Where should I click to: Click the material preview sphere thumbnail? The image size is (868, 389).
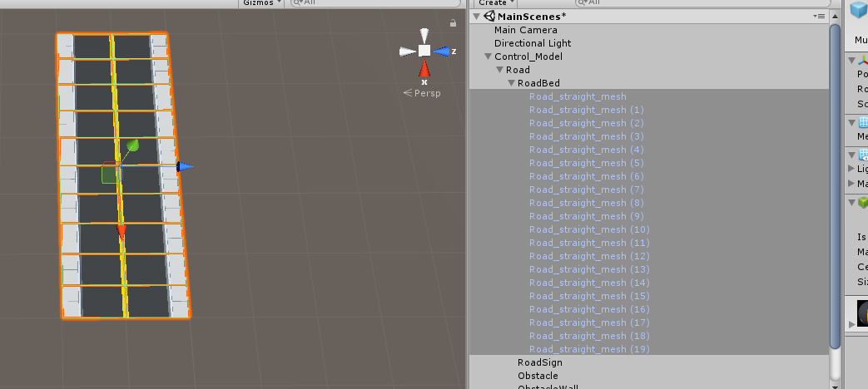862,313
